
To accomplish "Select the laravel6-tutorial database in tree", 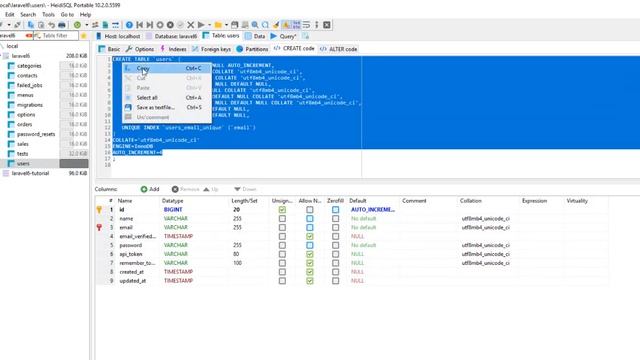I will [30, 173].
